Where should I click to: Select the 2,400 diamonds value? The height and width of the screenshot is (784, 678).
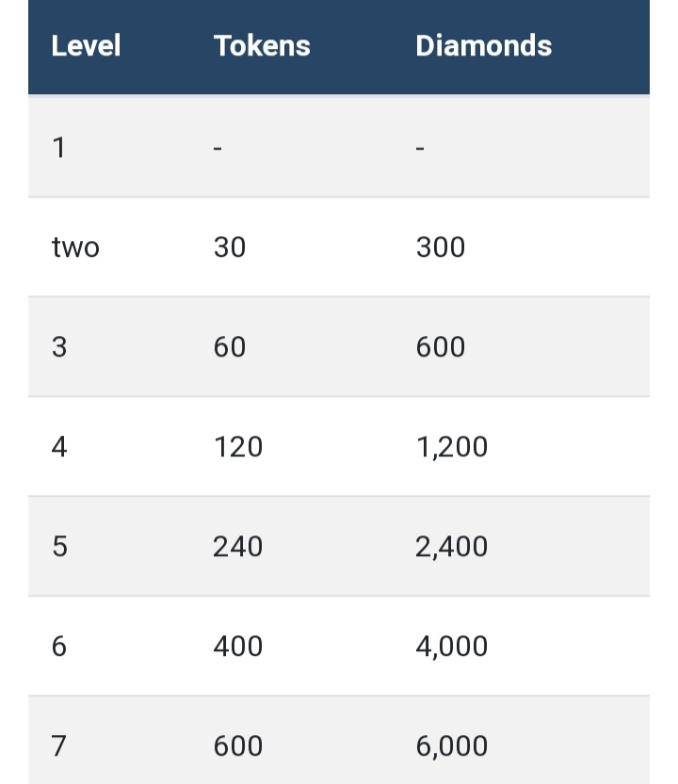click(452, 547)
